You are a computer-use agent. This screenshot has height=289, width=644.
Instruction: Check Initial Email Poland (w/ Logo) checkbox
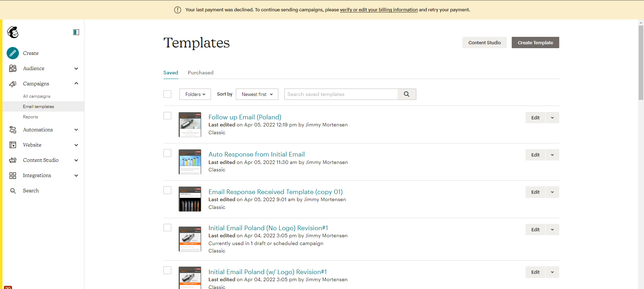coord(167,270)
